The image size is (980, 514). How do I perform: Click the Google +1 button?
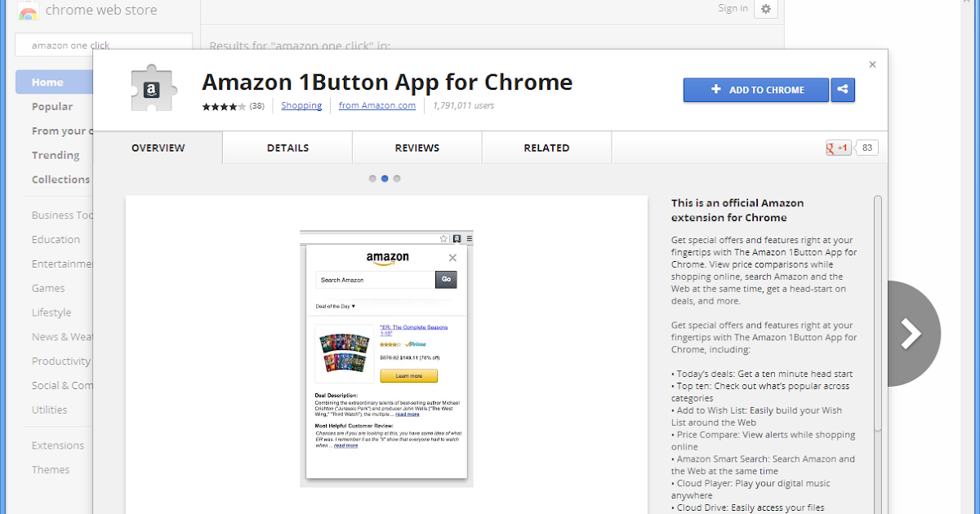coord(837,147)
